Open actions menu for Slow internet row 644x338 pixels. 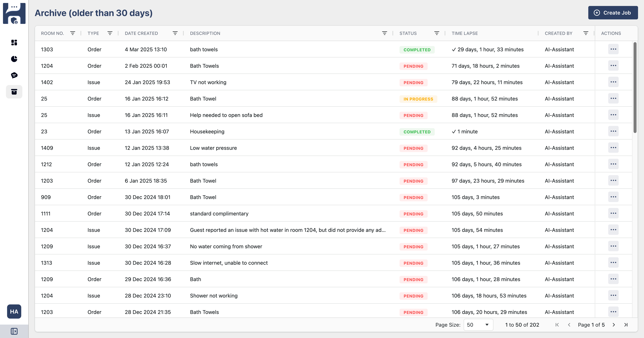pyautogui.click(x=613, y=262)
